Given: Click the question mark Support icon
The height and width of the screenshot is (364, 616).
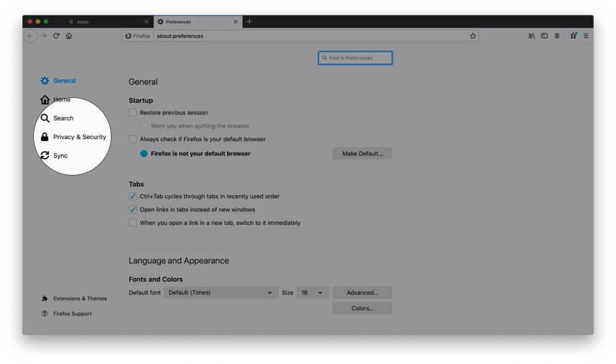Looking at the screenshot, I should click(45, 313).
